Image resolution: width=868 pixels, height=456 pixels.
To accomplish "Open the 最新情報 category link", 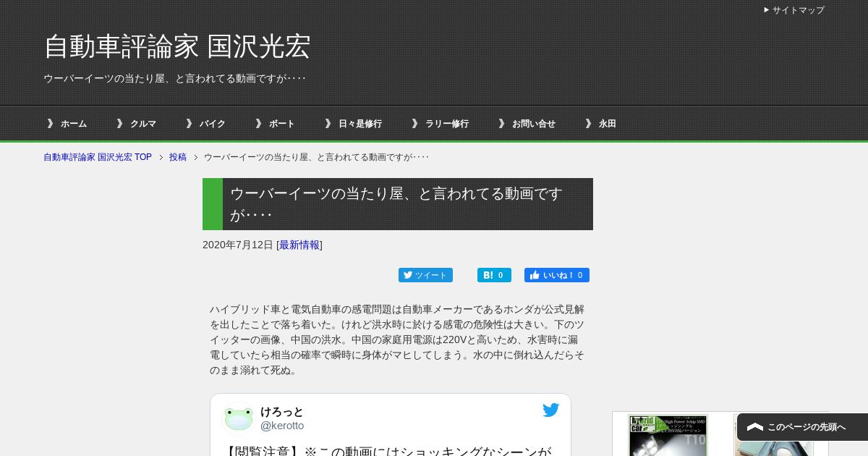I will point(299,245).
